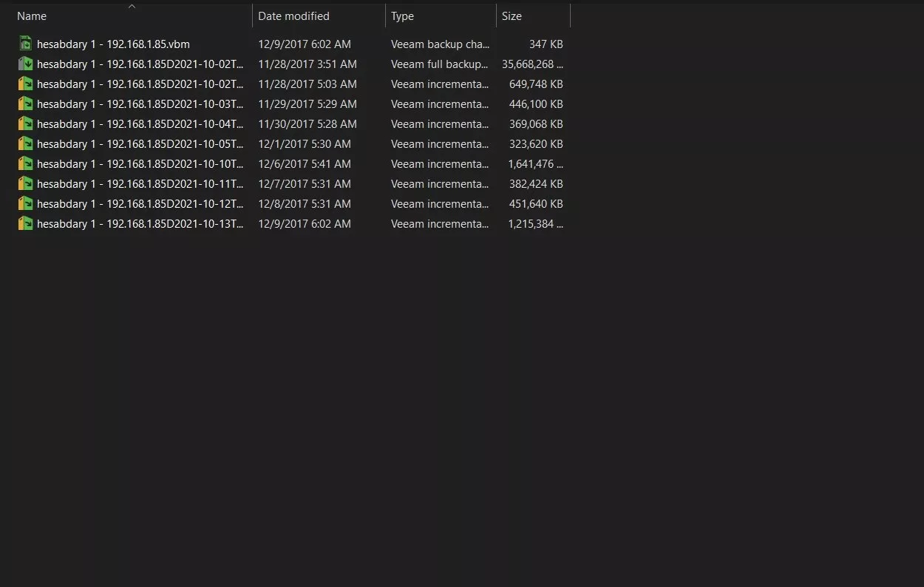
Task: Click size '1,641,476 ...'
Action: pos(535,164)
